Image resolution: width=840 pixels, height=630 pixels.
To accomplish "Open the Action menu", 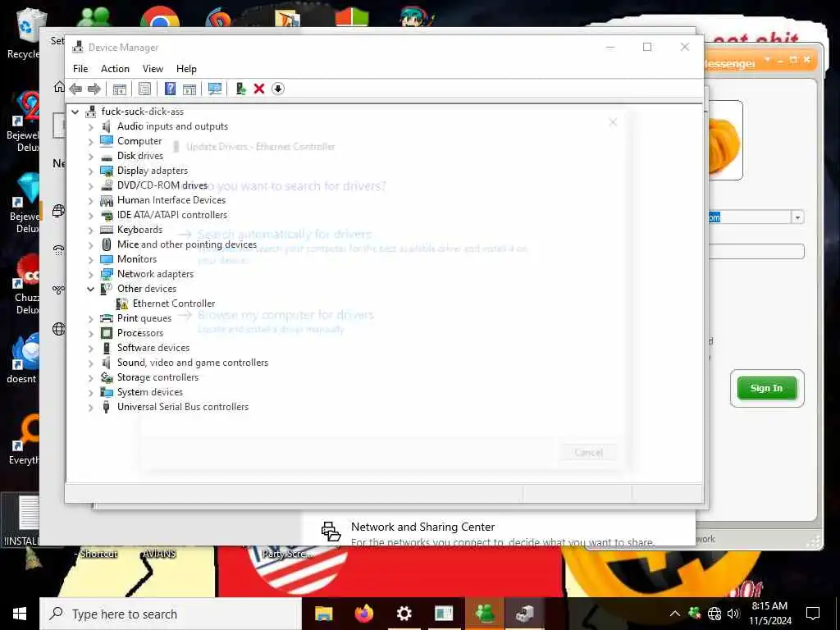I will coord(115,69).
